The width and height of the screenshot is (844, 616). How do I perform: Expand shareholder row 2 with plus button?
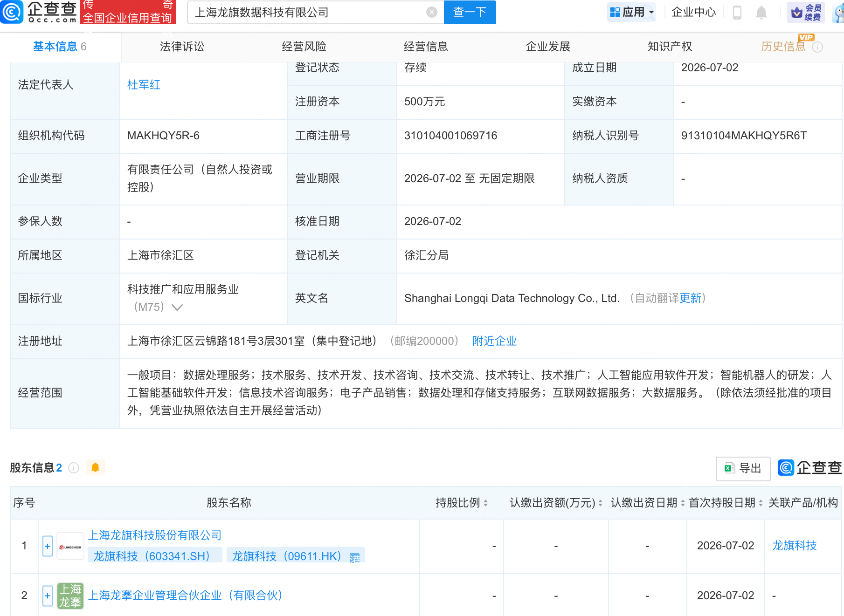point(48,596)
